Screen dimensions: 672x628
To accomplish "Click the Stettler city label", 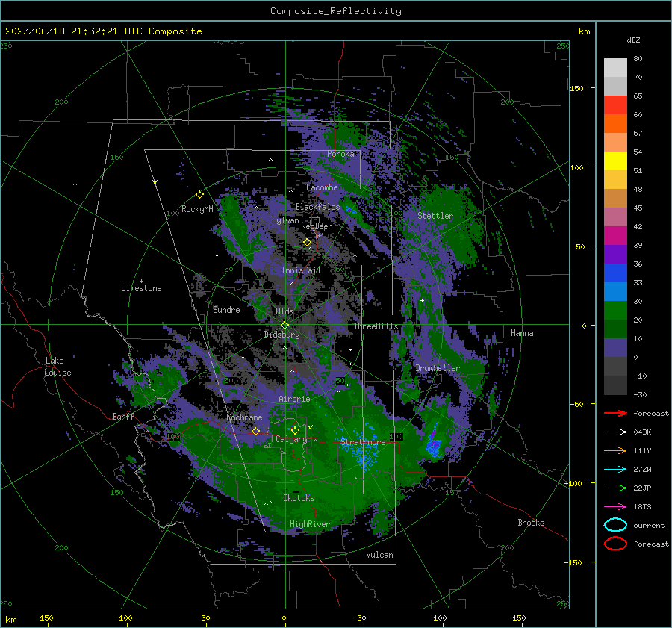I will [x=435, y=216].
